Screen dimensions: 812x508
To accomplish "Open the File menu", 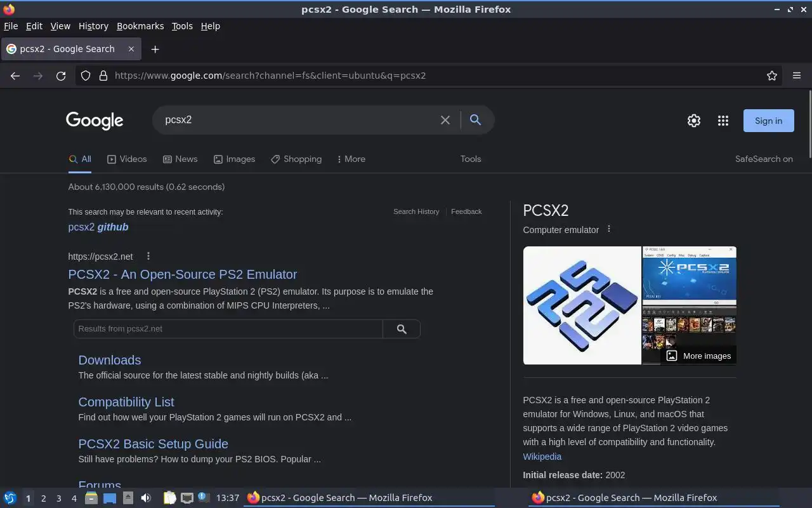I will (11, 26).
